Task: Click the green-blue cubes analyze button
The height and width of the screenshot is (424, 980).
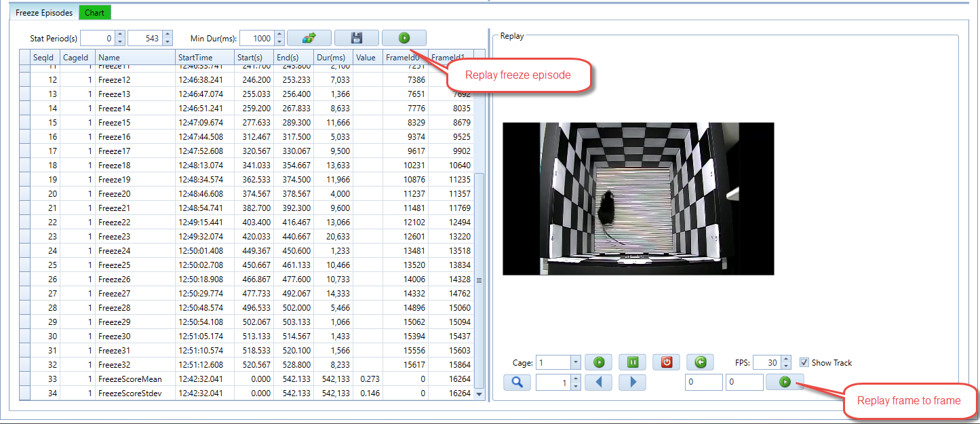Action: [x=309, y=39]
